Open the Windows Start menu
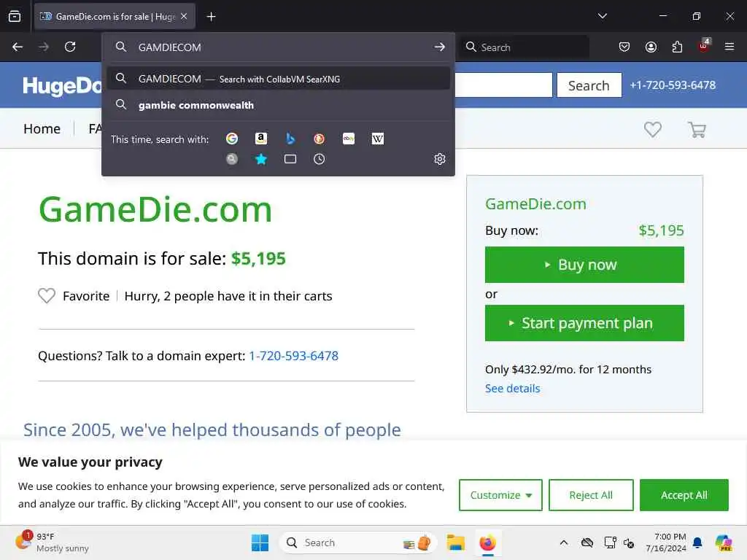Screen dimensions: 747x560 pos(260,542)
